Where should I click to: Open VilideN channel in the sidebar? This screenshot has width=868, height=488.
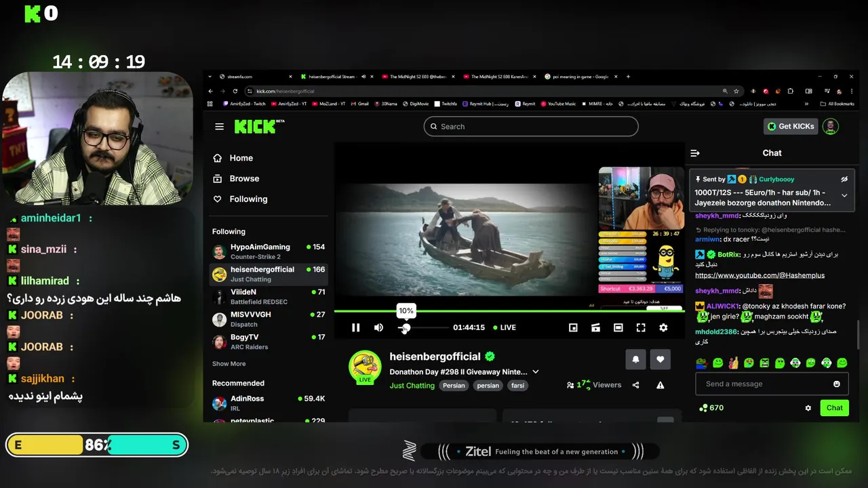[269, 297]
